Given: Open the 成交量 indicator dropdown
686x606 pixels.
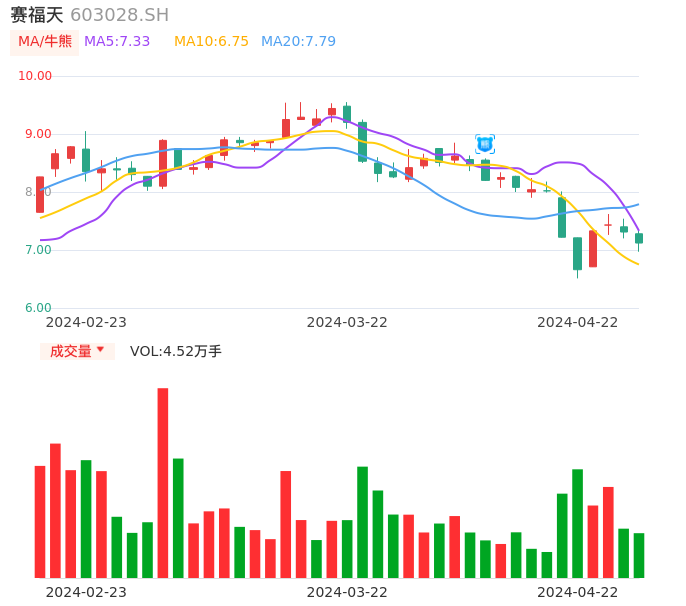Looking at the screenshot, I should coord(77,351).
